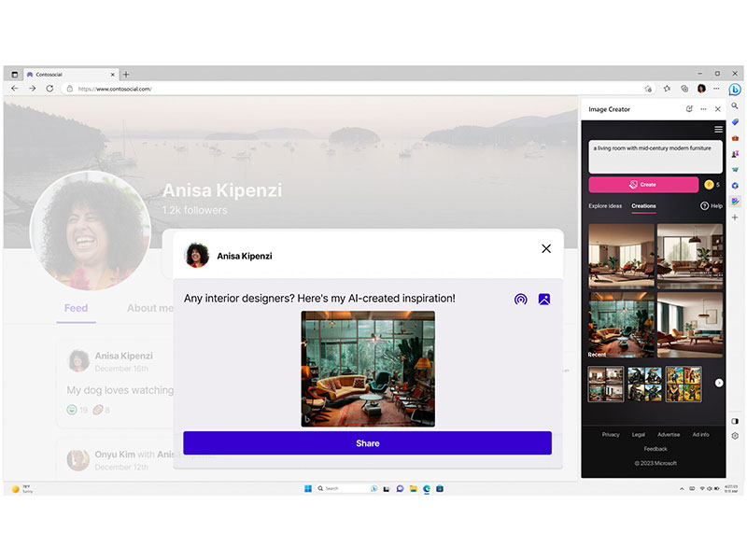
Task: Open the Feedback link
Action: (655, 449)
